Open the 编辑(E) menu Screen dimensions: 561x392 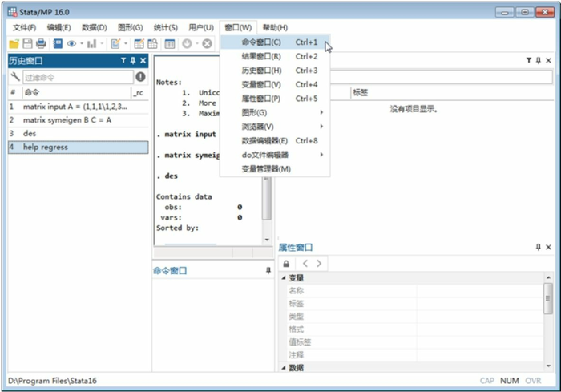click(59, 27)
